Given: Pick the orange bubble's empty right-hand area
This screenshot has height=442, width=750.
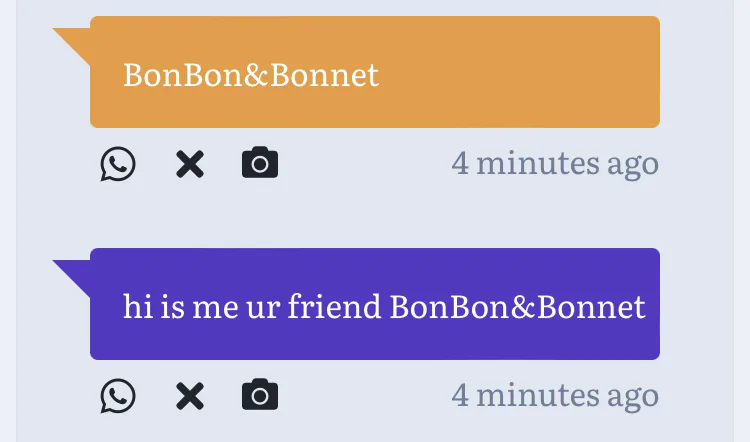Looking at the screenshot, I should click(540, 73).
